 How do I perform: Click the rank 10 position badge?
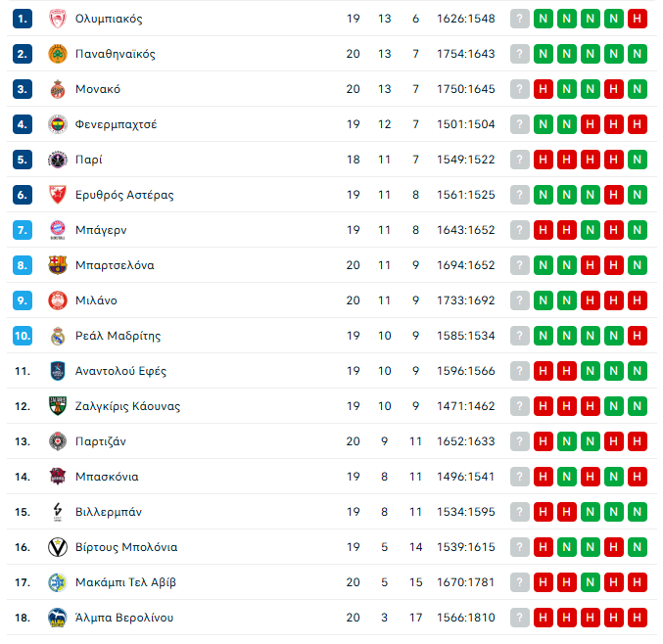[24, 336]
